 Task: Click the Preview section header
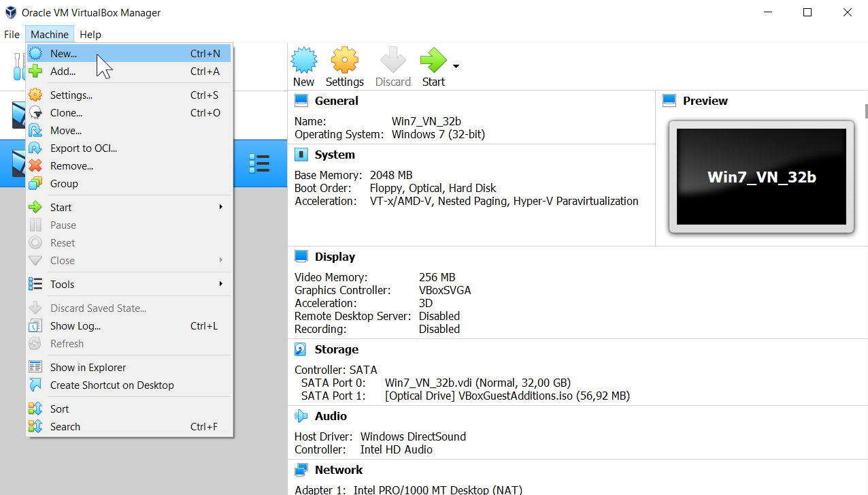tap(705, 101)
